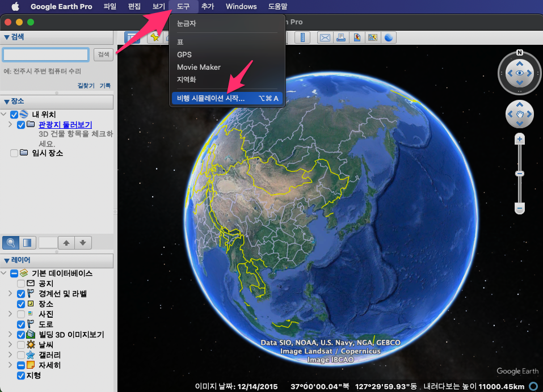Click the zoom out minus button
This screenshot has width=543, height=392.
coord(519,208)
